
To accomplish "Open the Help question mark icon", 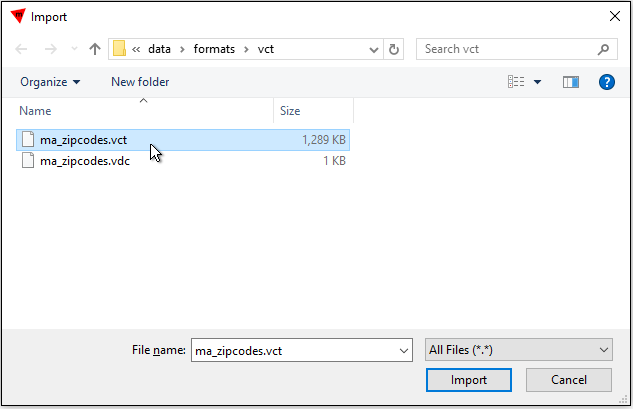I will coord(606,82).
